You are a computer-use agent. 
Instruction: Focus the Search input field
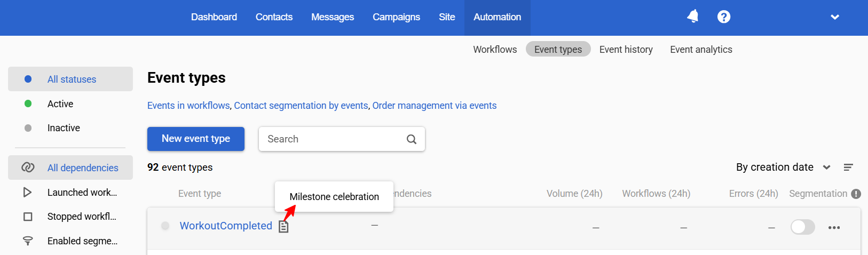[342, 139]
